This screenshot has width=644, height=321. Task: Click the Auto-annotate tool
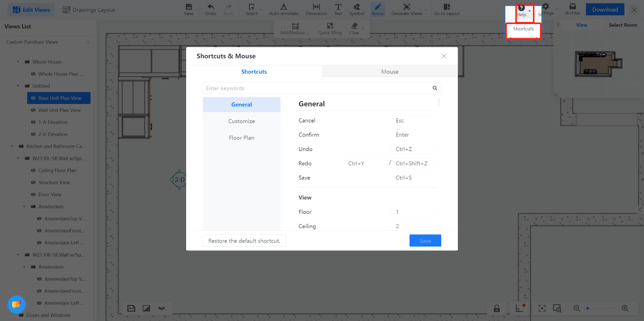click(284, 7)
